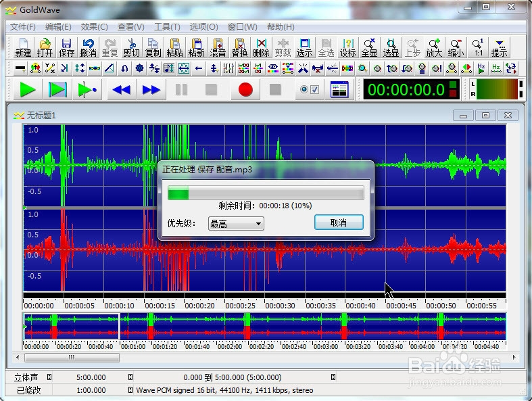The width and height of the screenshot is (532, 401).
Task: Open the 窗口(W) menu
Action: coord(242,27)
